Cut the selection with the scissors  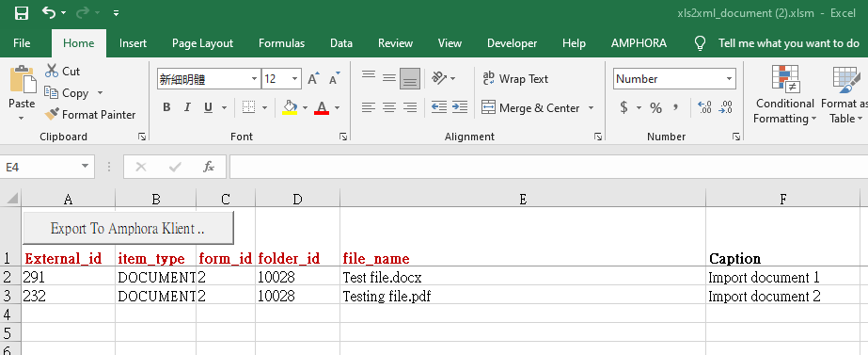(63, 71)
